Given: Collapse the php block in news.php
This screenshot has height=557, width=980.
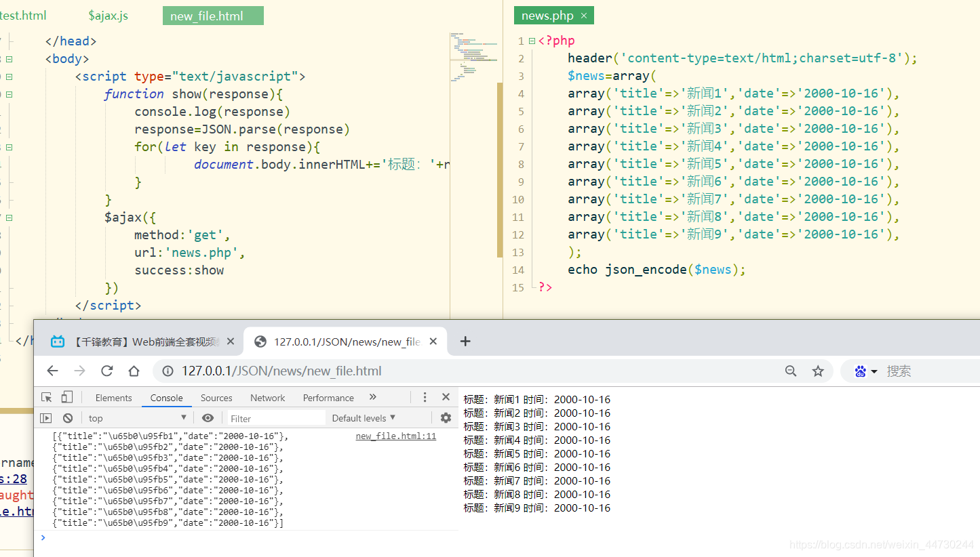Looking at the screenshot, I should pos(532,41).
